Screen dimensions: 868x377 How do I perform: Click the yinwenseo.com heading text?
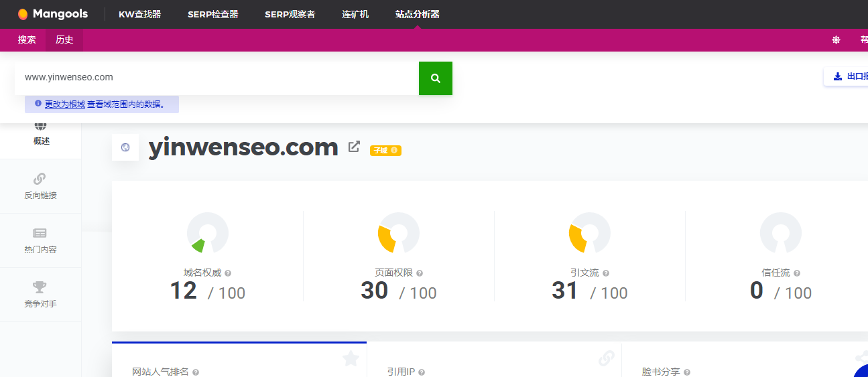(243, 147)
